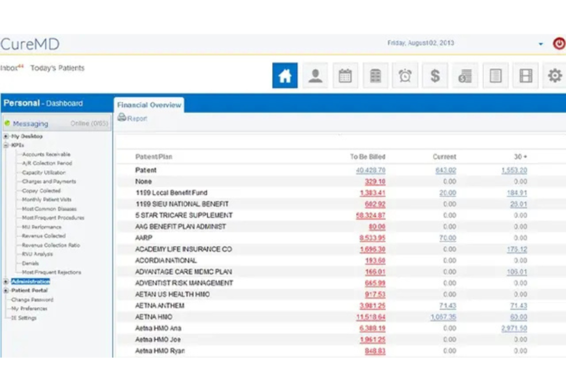Screen dimensions: 566x392
Task: Click the green Messaging status dot
Action: coord(7,123)
